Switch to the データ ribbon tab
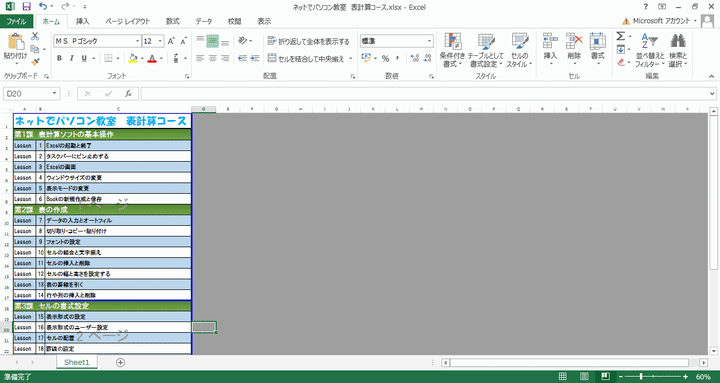 point(203,21)
